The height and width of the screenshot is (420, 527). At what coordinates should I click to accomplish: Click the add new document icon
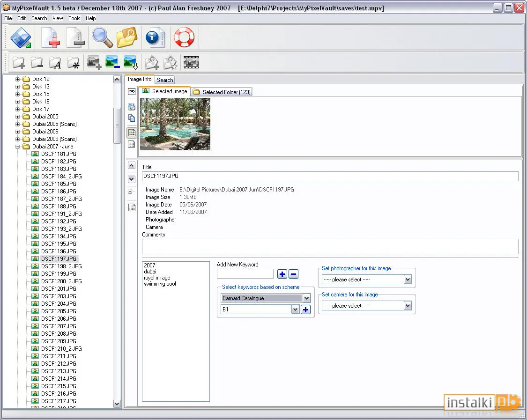[x=50, y=37]
